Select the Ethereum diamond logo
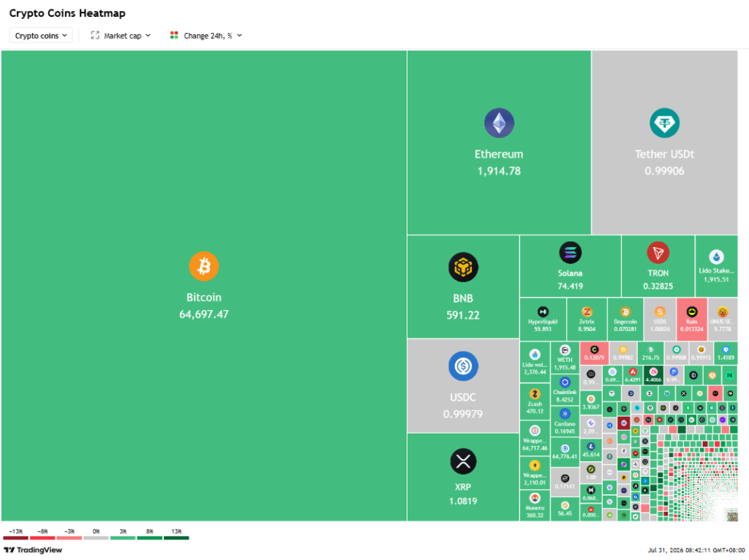Screen dimensions: 749x560 tap(499, 123)
